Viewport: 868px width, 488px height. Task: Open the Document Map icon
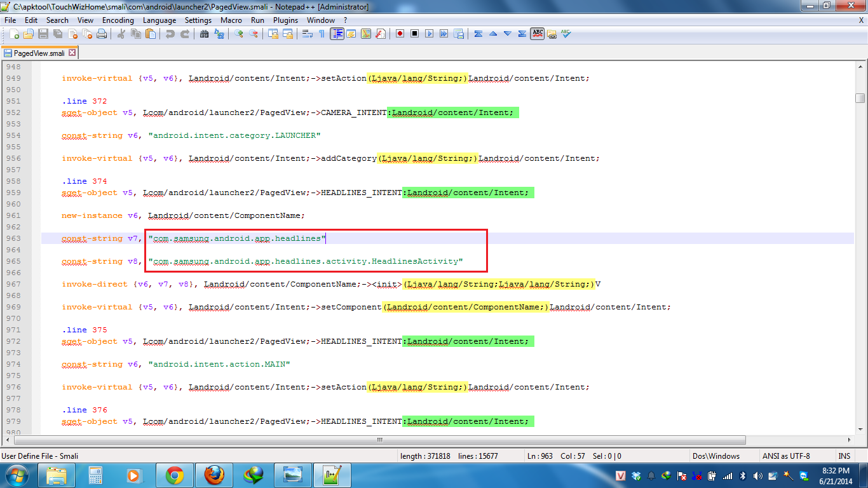point(366,34)
